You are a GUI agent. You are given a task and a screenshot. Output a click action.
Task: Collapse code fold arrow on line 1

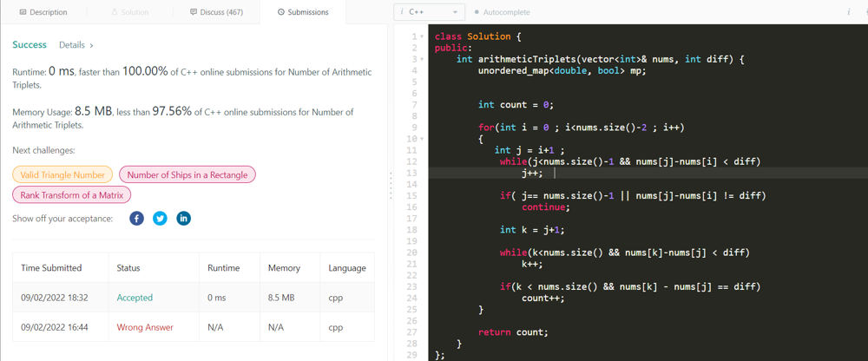pyautogui.click(x=423, y=36)
